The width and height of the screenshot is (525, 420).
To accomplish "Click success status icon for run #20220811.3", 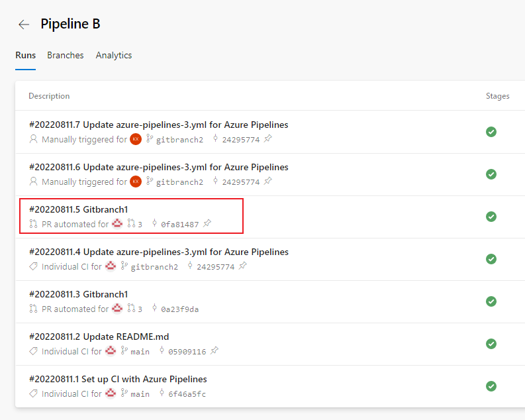I will pyautogui.click(x=491, y=301).
